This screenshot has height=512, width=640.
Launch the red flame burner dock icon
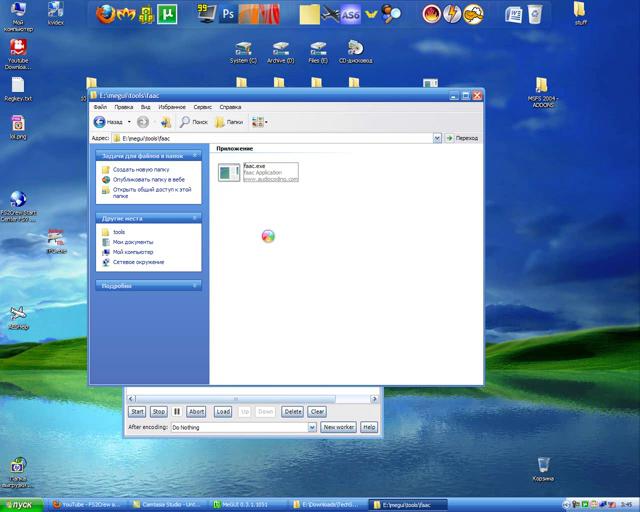click(431, 15)
